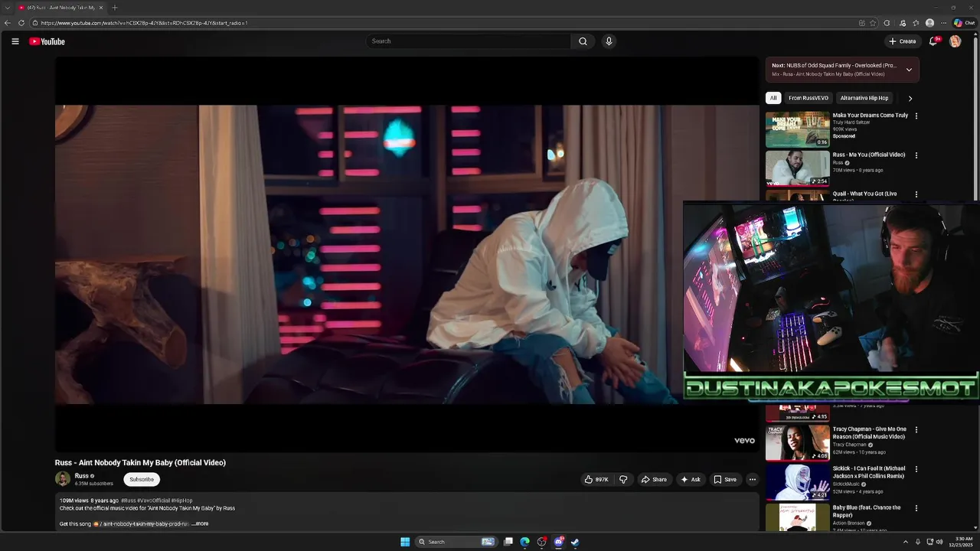The height and width of the screenshot is (551, 980).
Task: Select the From RussVEVO chip
Action: click(x=808, y=98)
